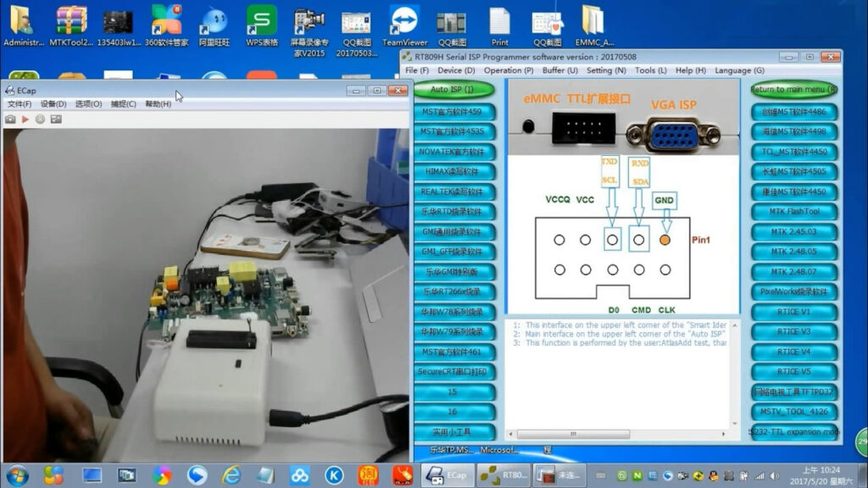Open RT809H Device (D) menu
The height and width of the screenshot is (488, 868).
point(456,70)
